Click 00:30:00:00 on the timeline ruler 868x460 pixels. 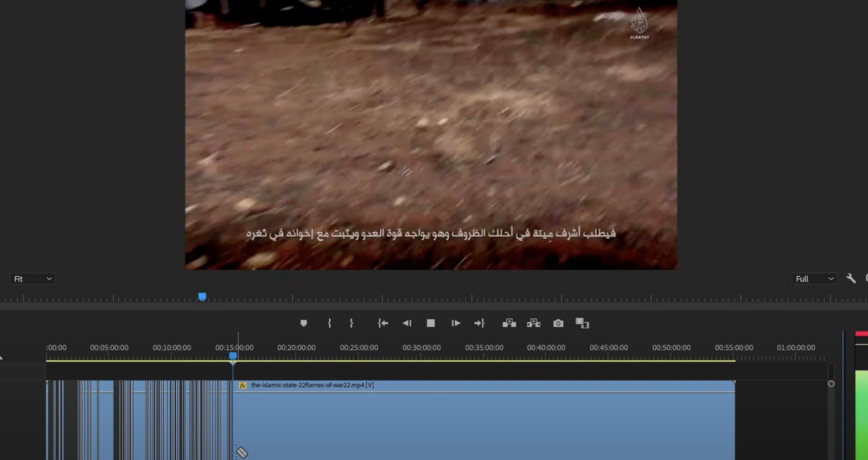click(x=422, y=348)
